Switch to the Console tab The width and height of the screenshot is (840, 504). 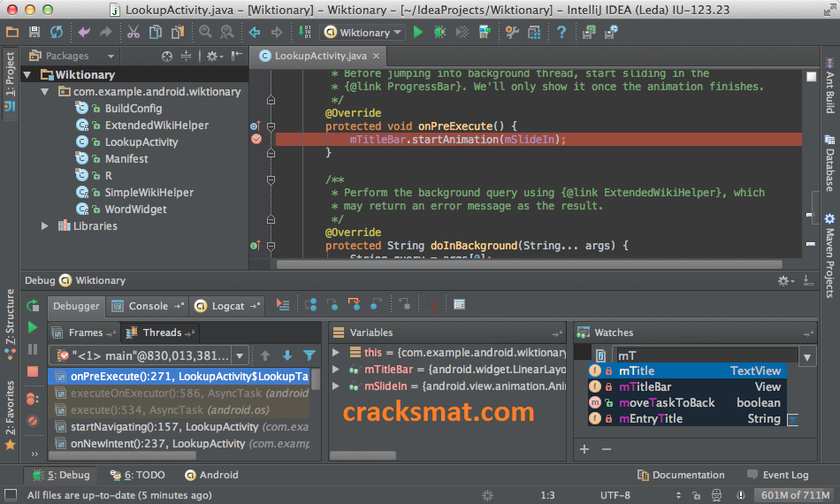pos(149,306)
